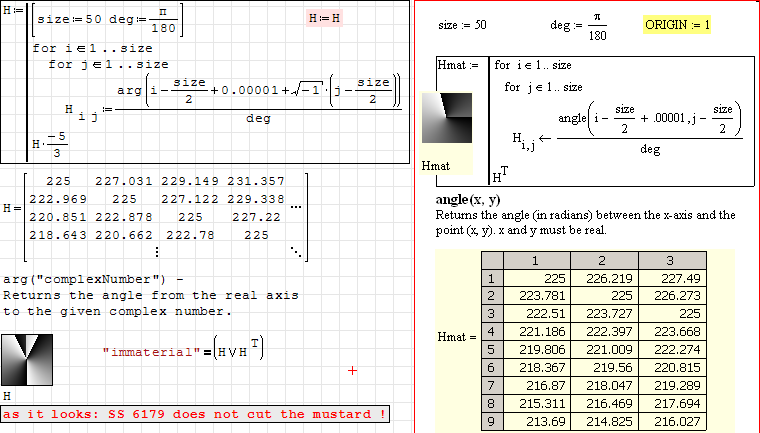Image resolution: width=760 pixels, height=433 pixels.
Task: Click the red "immaterial" string
Action: (x=149, y=351)
